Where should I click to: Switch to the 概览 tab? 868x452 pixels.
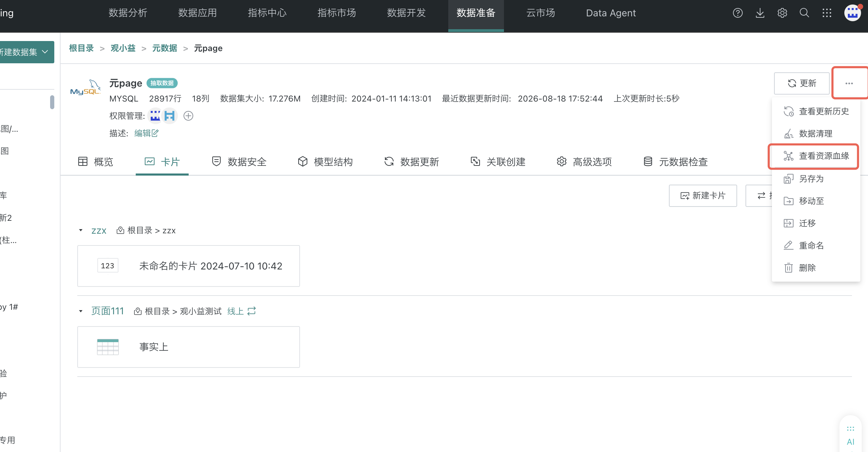[96, 162]
